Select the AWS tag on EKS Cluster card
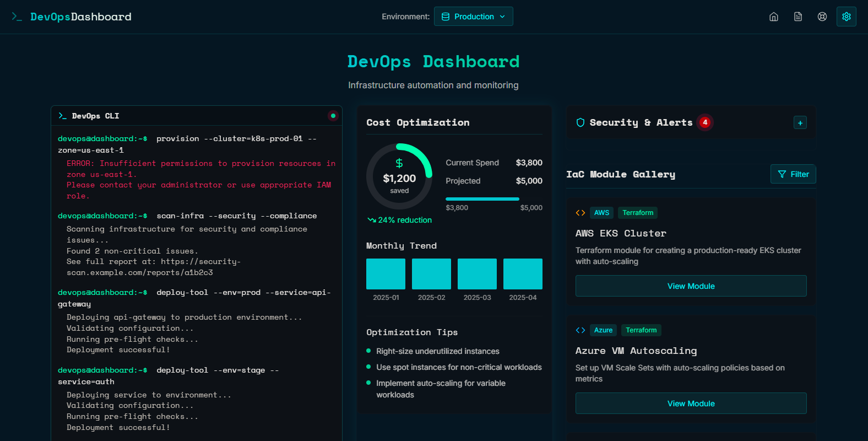868x441 pixels. click(601, 213)
